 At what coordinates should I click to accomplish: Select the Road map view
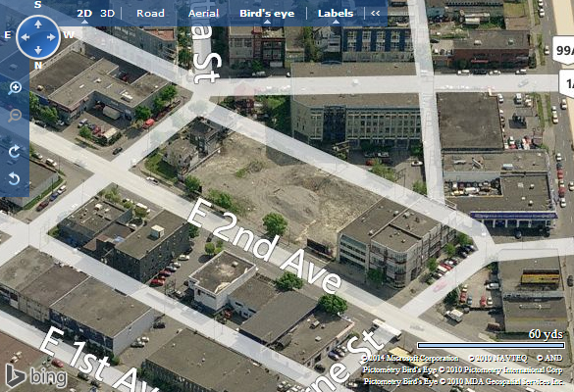pos(150,14)
